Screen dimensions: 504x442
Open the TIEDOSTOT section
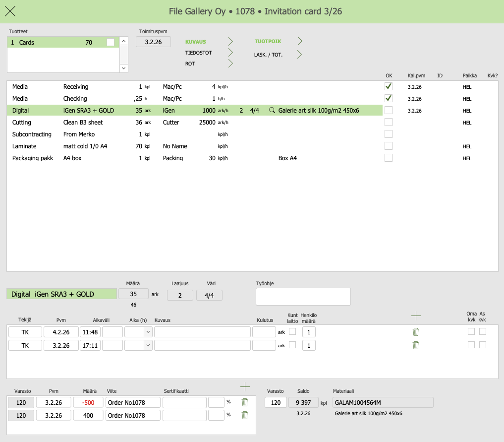pyautogui.click(x=230, y=53)
